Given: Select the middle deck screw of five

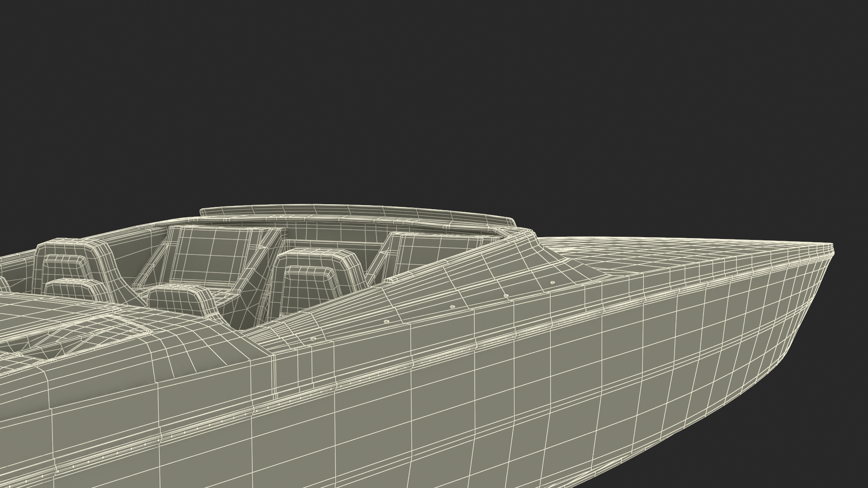Looking at the screenshot, I should (453, 306).
